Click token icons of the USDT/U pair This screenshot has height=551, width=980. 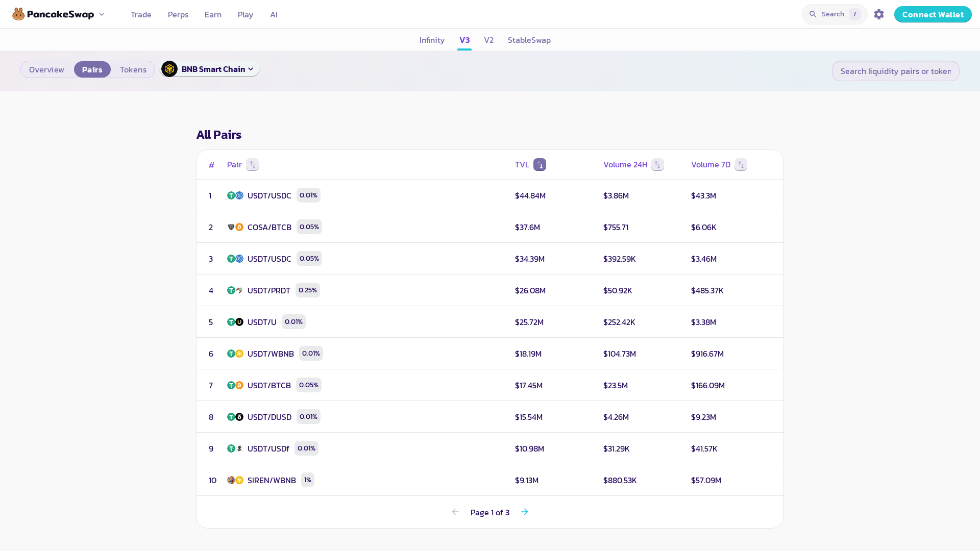(235, 322)
